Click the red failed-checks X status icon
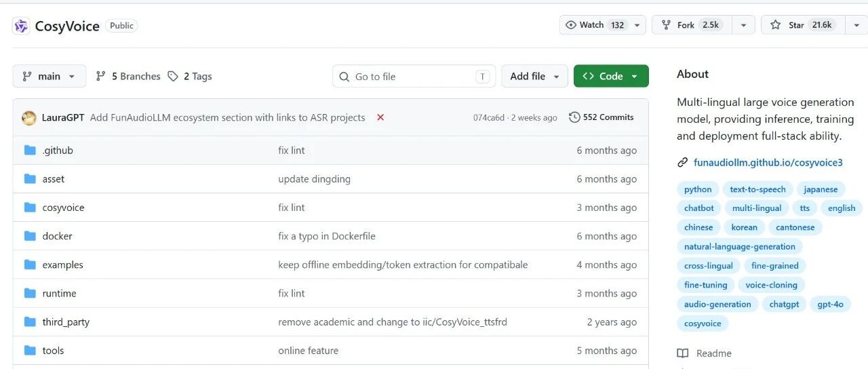The width and height of the screenshot is (868, 369). pyautogui.click(x=380, y=117)
